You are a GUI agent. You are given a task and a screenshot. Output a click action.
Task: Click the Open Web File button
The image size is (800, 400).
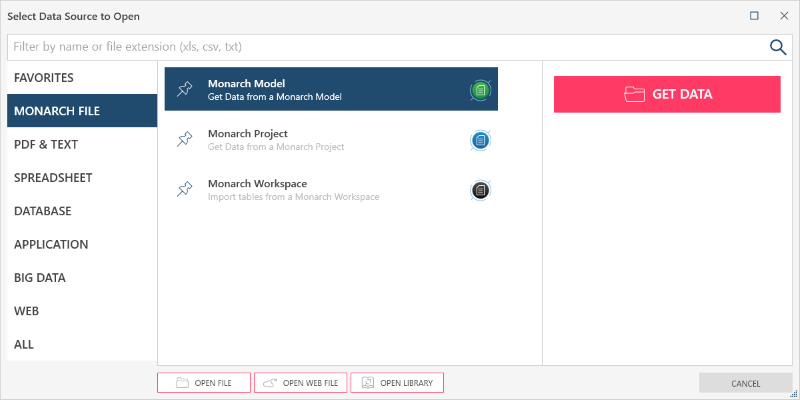tap(301, 383)
